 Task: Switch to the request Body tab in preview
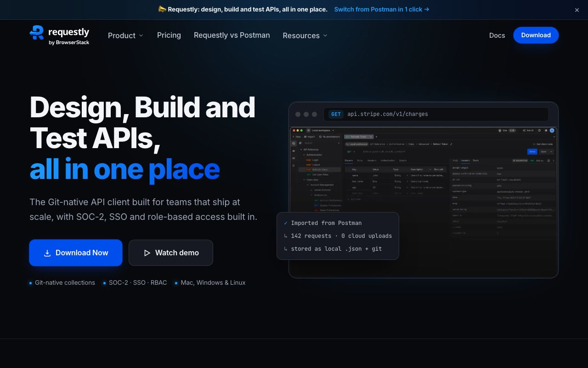pyautogui.click(x=360, y=161)
